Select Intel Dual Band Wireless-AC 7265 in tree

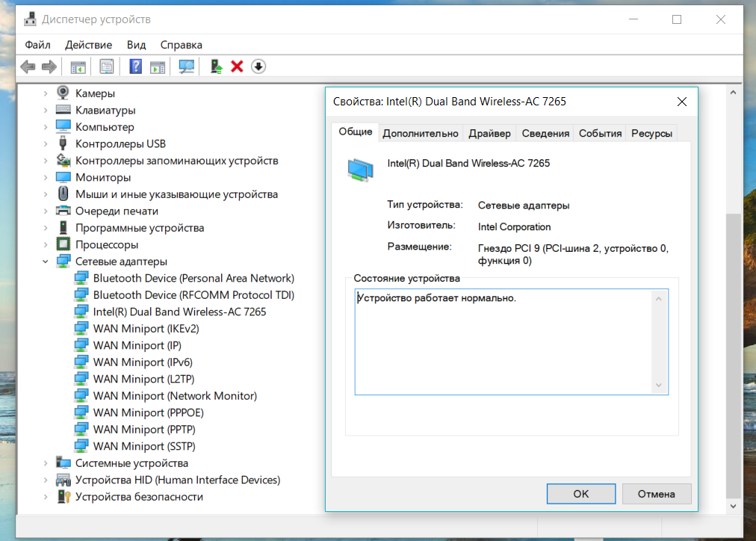point(179,312)
